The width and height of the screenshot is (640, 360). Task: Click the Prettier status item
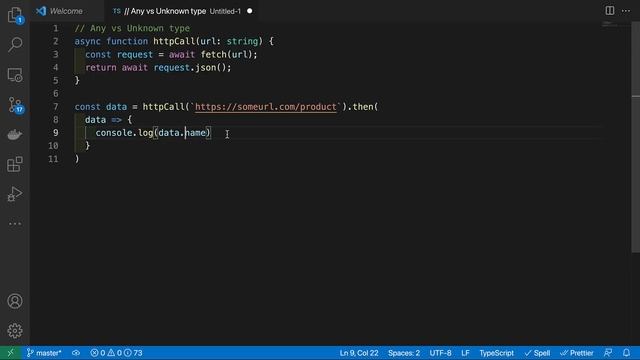point(576,353)
